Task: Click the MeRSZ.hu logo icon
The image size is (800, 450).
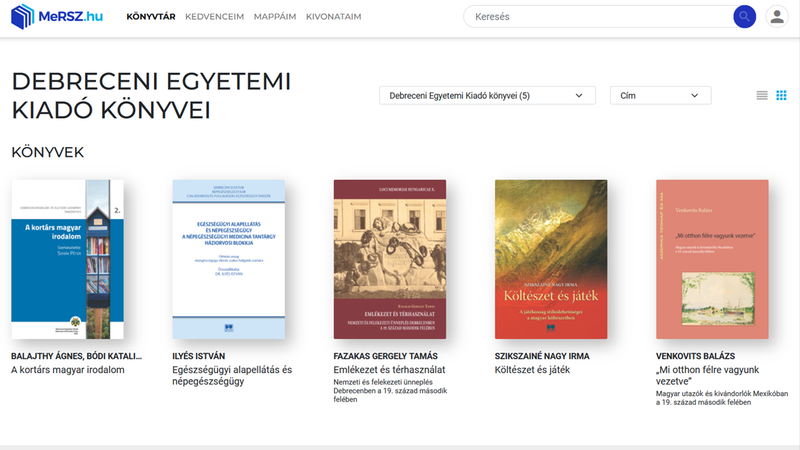Action: click(x=23, y=17)
